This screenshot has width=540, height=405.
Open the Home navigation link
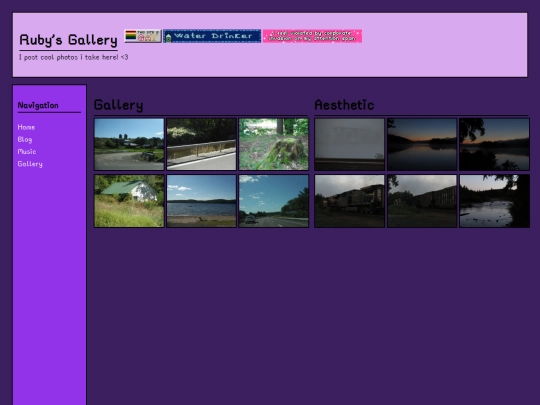click(x=26, y=127)
